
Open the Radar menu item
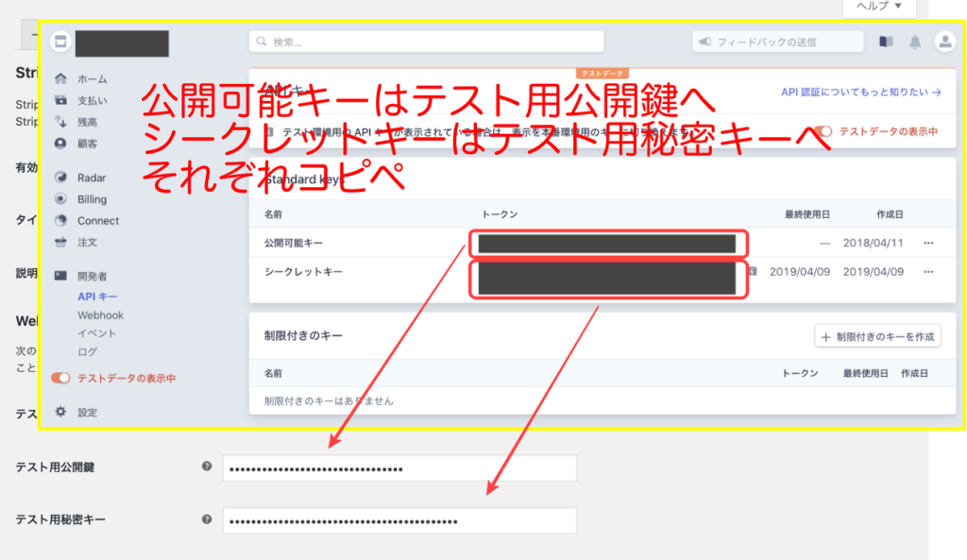[92, 178]
